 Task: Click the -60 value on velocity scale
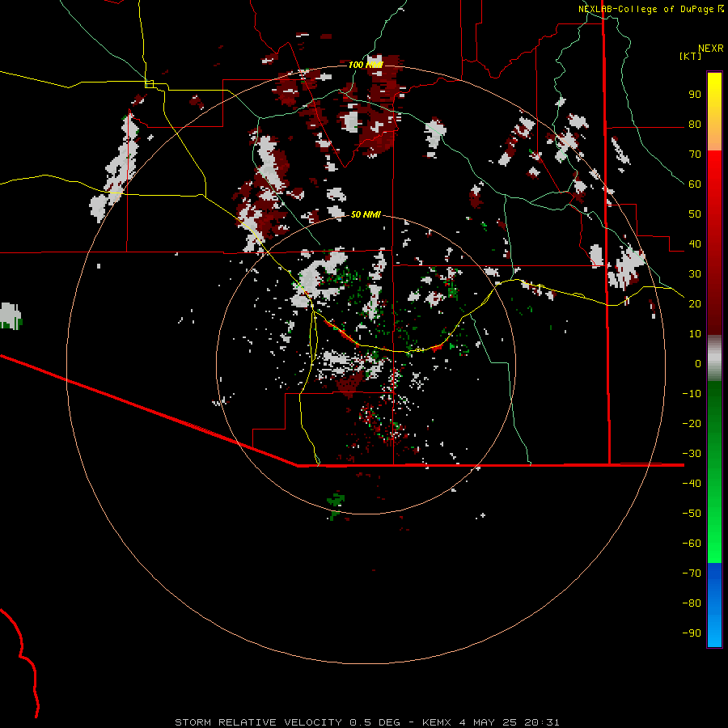pos(692,544)
